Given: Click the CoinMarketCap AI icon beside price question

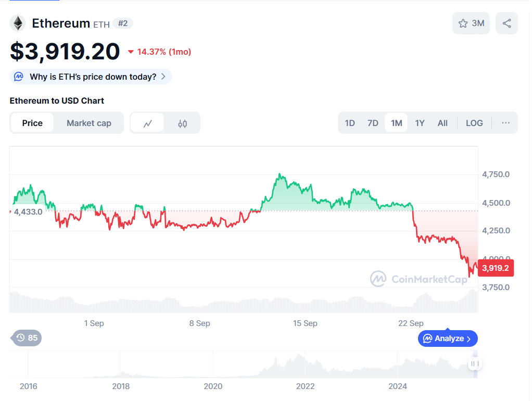Looking at the screenshot, I should click(19, 77).
